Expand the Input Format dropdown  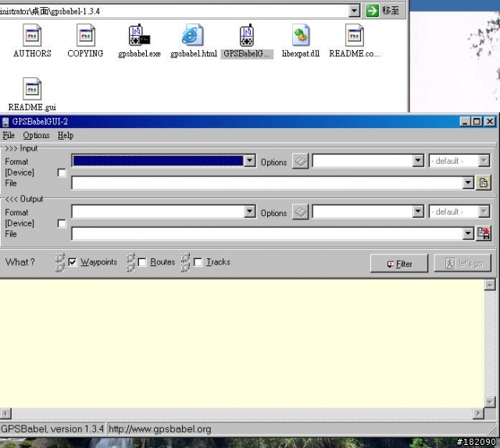tap(250, 161)
